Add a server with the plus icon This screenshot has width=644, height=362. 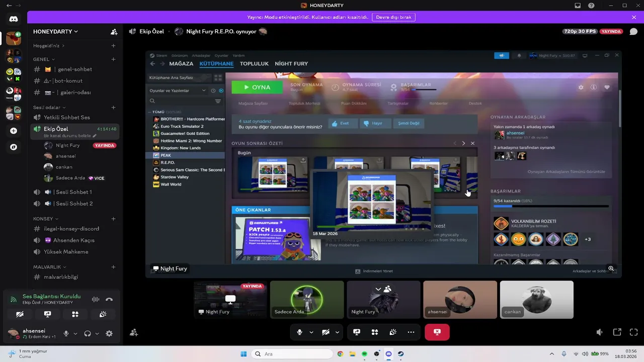click(14, 131)
